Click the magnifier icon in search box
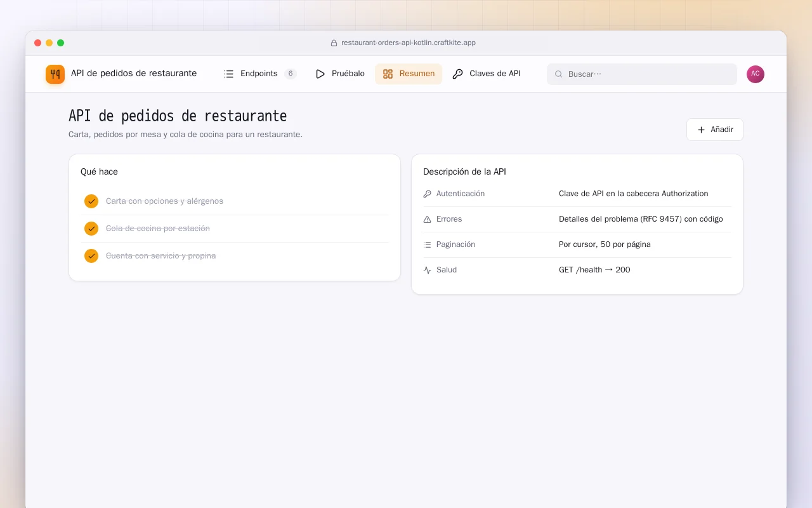The width and height of the screenshot is (812, 508). pos(559,74)
